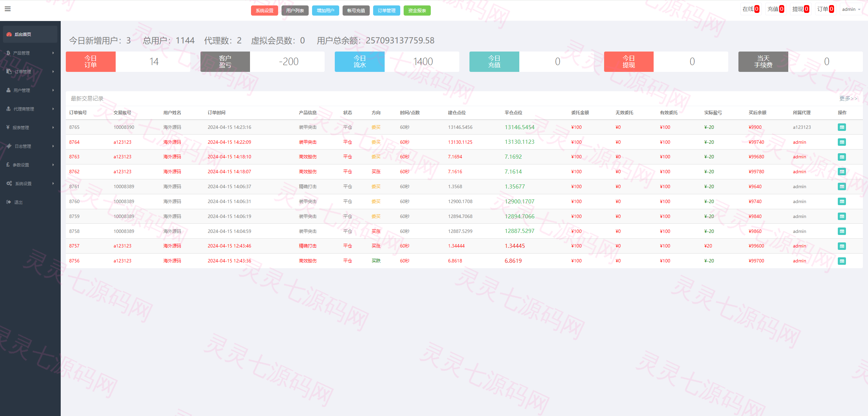The image size is (868, 416).
Task: Click the 帐号充值 top button
Action: pyautogui.click(x=356, y=11)
